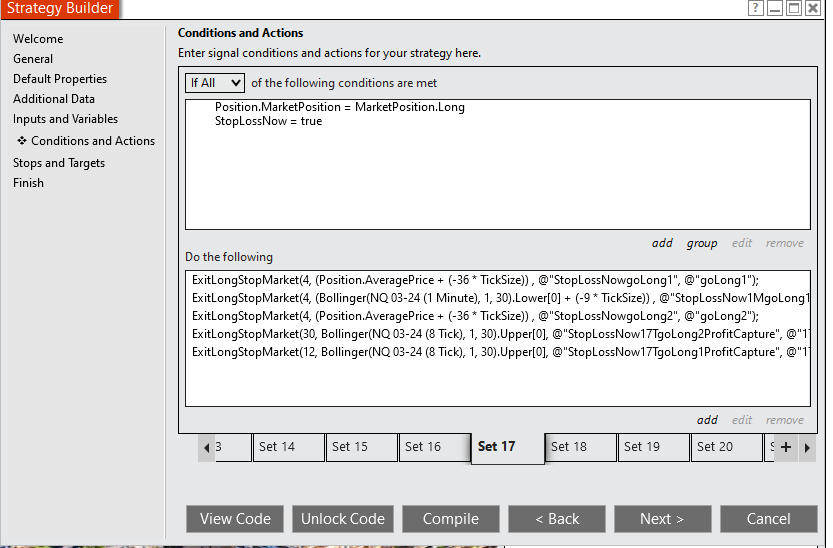Viewport: 833px width, 548px height.
Task: Click the help question mark icon
Action: (755, 8)
